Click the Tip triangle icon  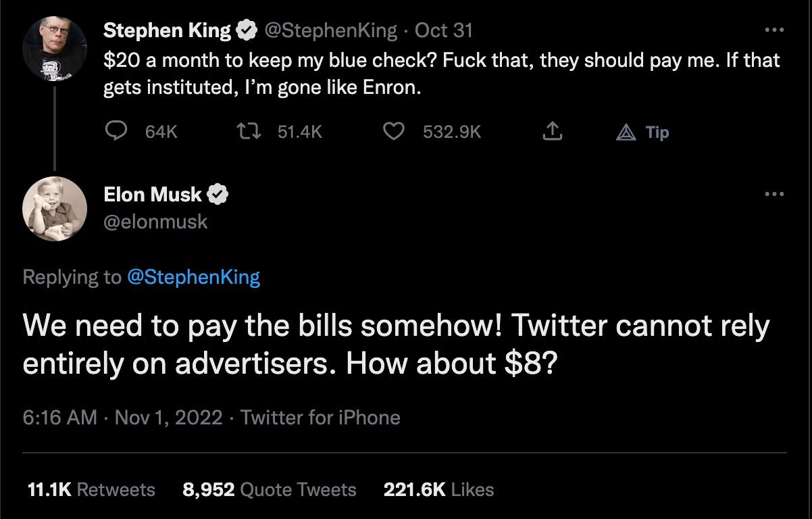click(626, 132)
